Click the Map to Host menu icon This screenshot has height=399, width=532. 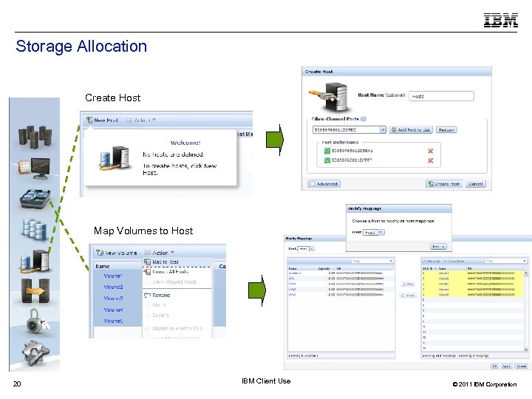(x=147, y=262)
